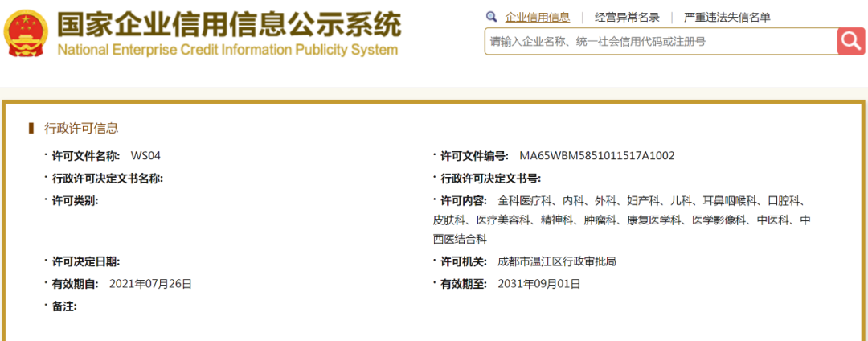Click the small magnifier beside 企业信用信息
Image resolution: width=868 pixels, height=341 pixels.
coord(491,17)
